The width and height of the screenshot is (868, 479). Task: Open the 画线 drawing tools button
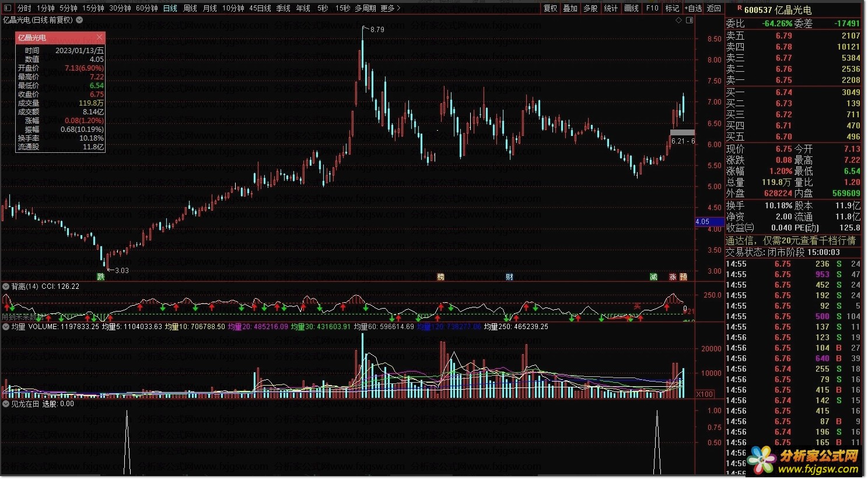point(632,8)
